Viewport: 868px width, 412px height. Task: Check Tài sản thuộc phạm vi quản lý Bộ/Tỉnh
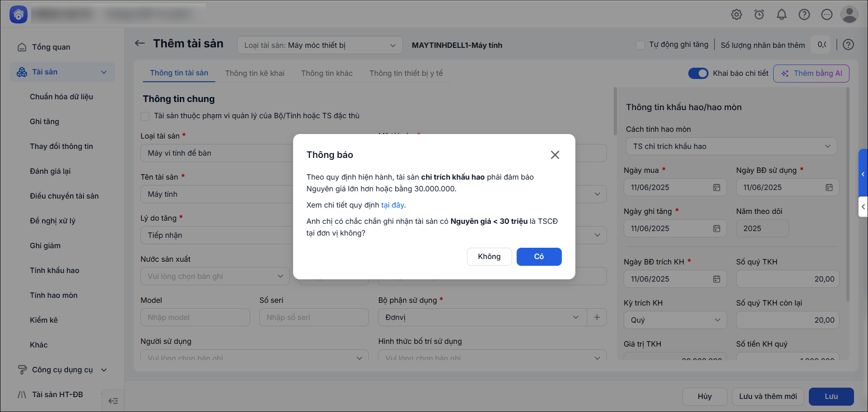[145, 116]
